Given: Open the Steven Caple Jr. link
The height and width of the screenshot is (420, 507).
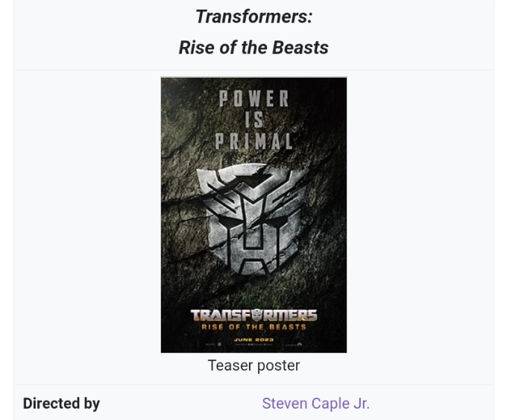Looking at the screenshot, I should (x=315, y=404).
